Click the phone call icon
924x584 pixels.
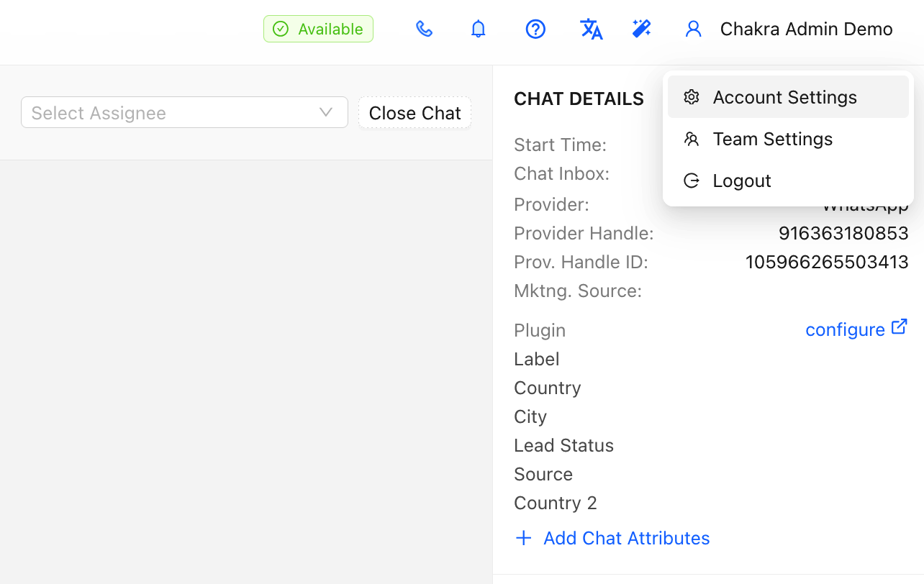(x=425, y=29)
